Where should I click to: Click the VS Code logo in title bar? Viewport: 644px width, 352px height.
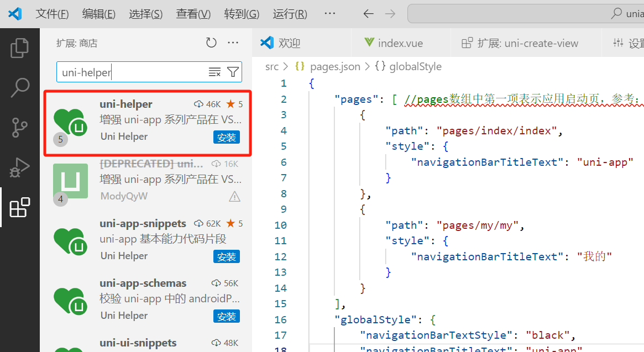coord(15,14)
